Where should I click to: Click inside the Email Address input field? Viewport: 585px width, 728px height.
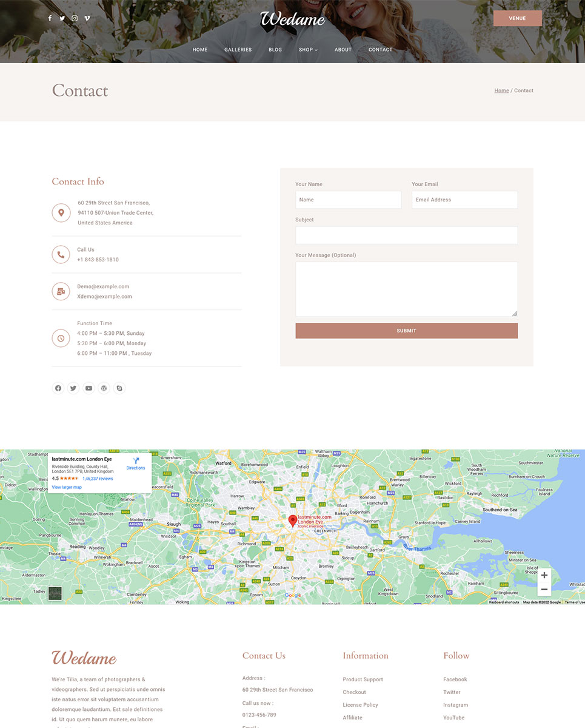tap(464, 200)
